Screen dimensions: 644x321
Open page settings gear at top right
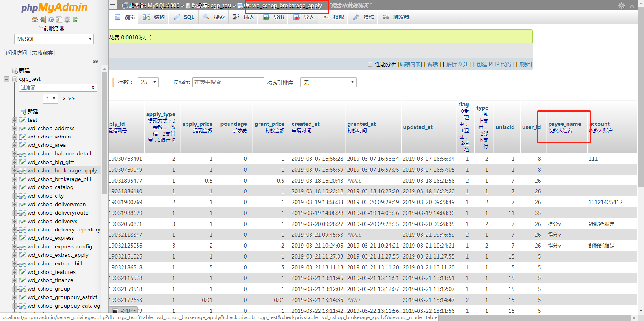coord(621,5)
